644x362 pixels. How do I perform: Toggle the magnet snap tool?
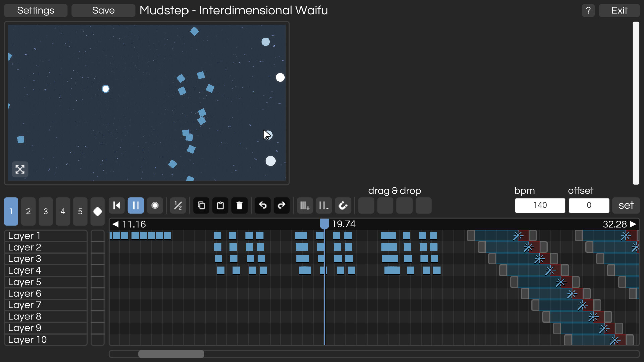343,205
